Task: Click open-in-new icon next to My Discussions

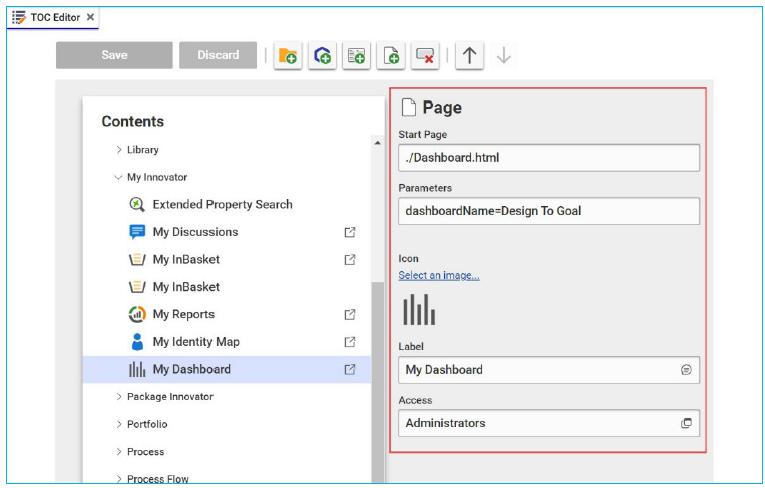Action: pos(350,232)
